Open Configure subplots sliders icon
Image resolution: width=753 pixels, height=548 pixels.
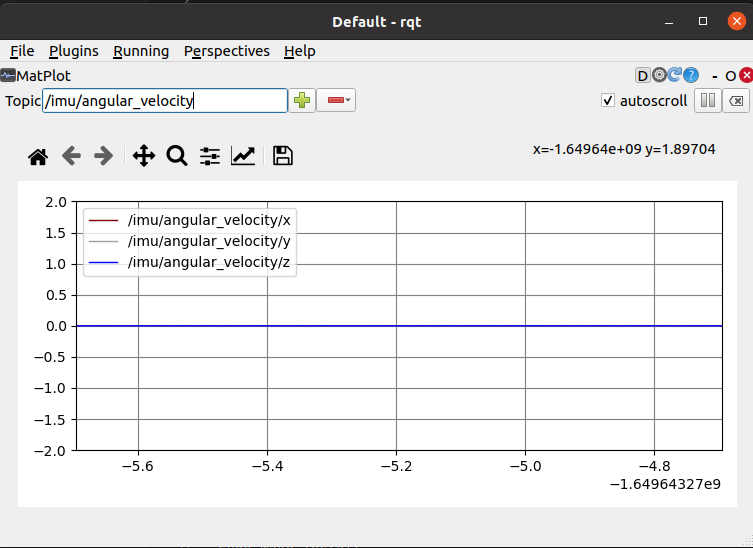[210, 156]
